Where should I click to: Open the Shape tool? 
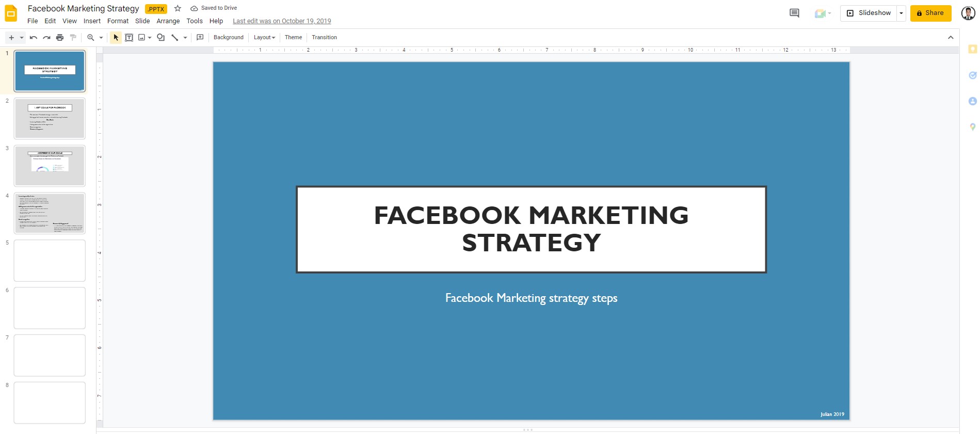[161, 38]
